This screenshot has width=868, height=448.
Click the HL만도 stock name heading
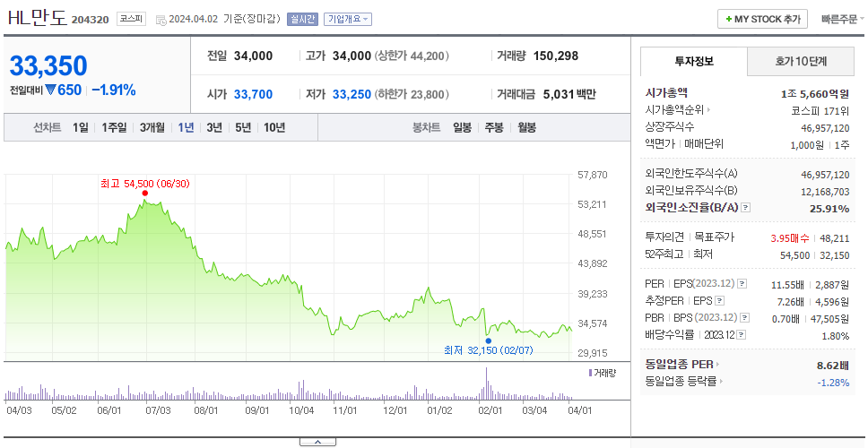(x=37, y=18)
